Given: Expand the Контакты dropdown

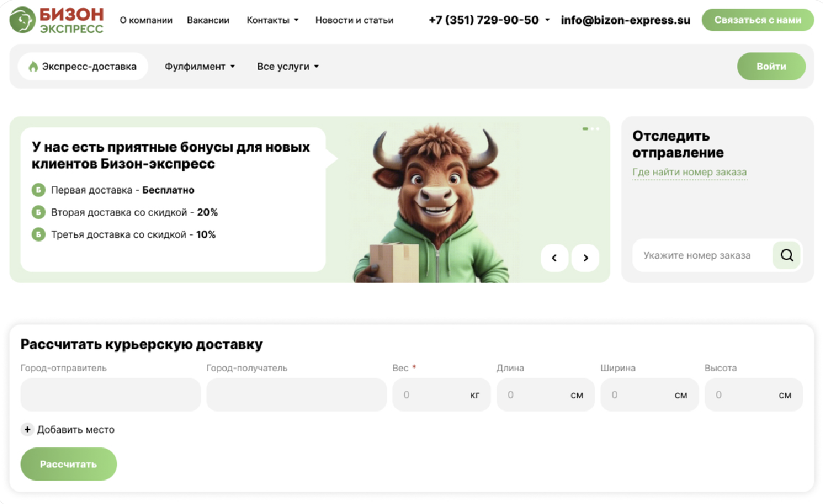Looking at the screenshot, I should (x=272, y=20).
